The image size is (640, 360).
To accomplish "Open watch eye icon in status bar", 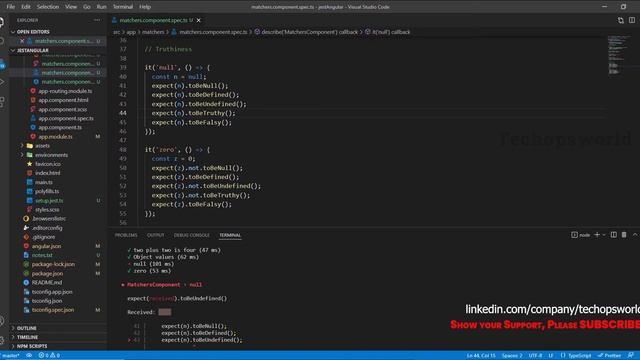I will coord(29,356).
